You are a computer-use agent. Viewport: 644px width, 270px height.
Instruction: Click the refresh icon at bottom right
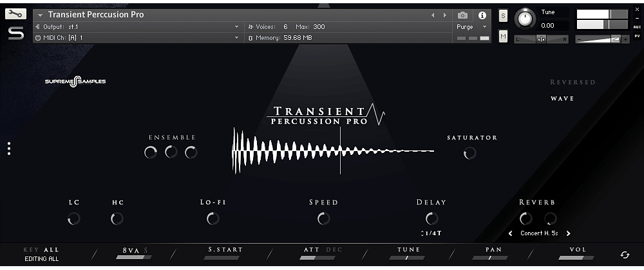625,255
